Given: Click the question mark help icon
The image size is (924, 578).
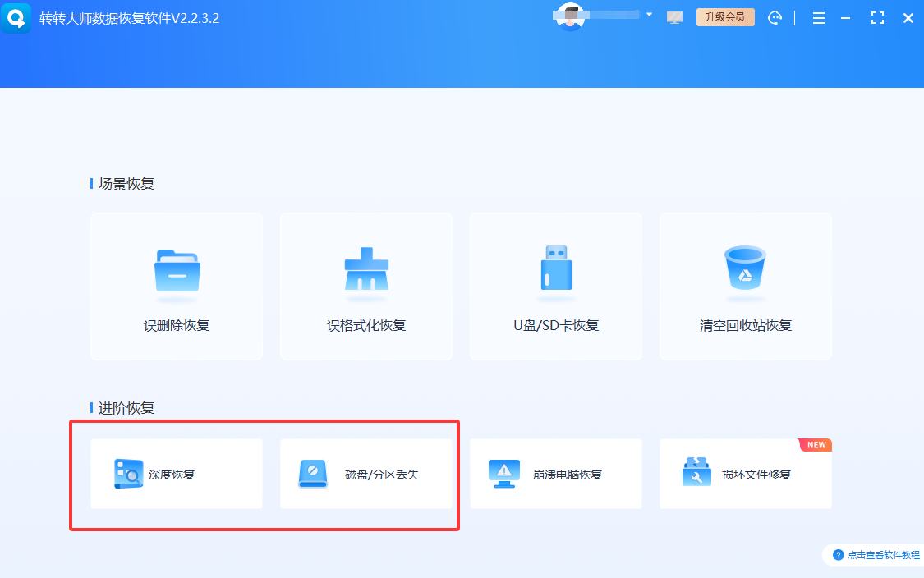Looking at the screenshot, I should 838,555.
